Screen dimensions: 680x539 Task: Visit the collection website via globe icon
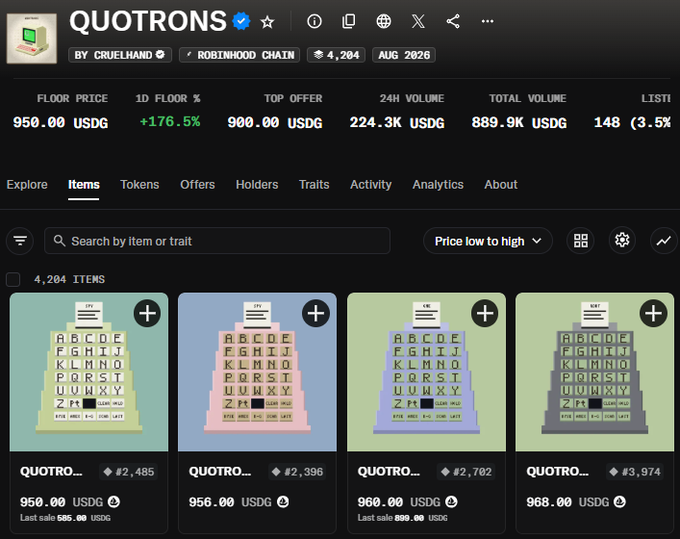pos(383,21)
